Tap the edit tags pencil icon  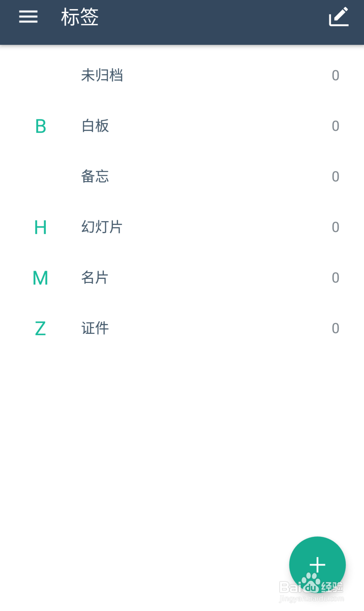coord(339,17)
